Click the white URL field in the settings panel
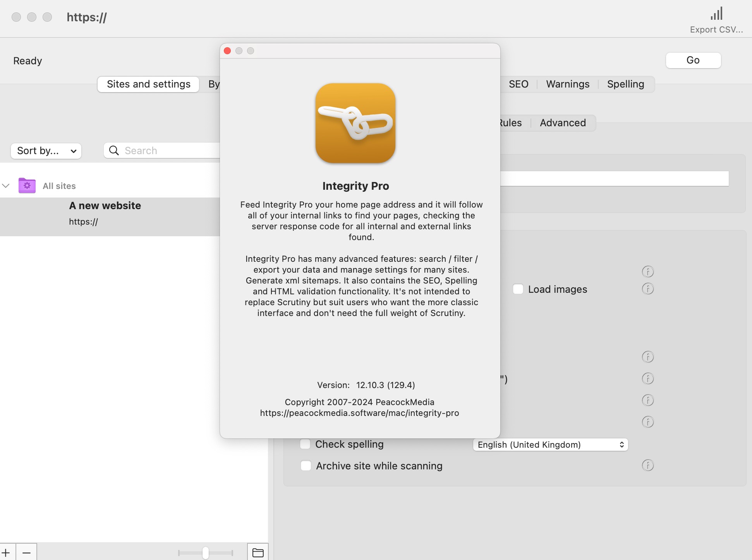752x560 pixels. pos(615,179)
